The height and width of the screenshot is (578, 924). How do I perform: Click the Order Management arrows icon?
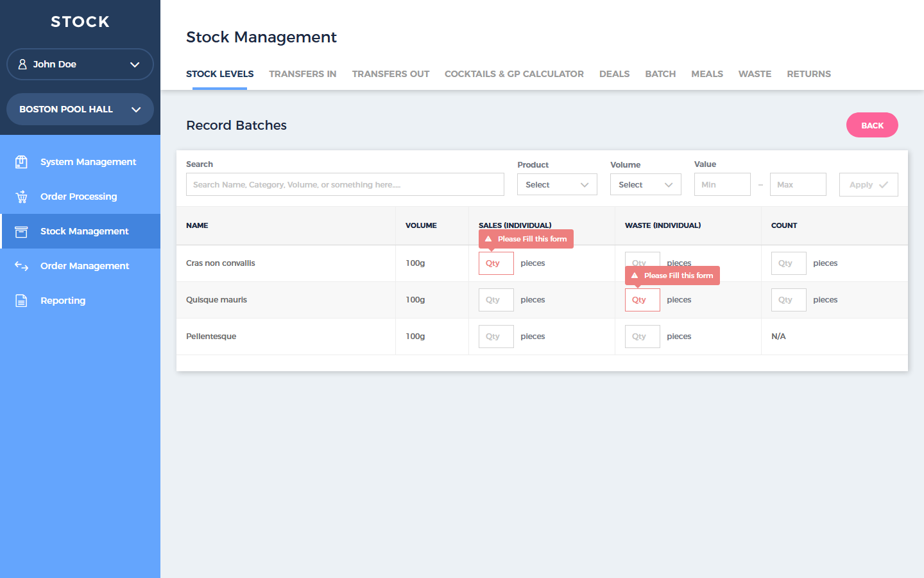(x=21, y=266)
